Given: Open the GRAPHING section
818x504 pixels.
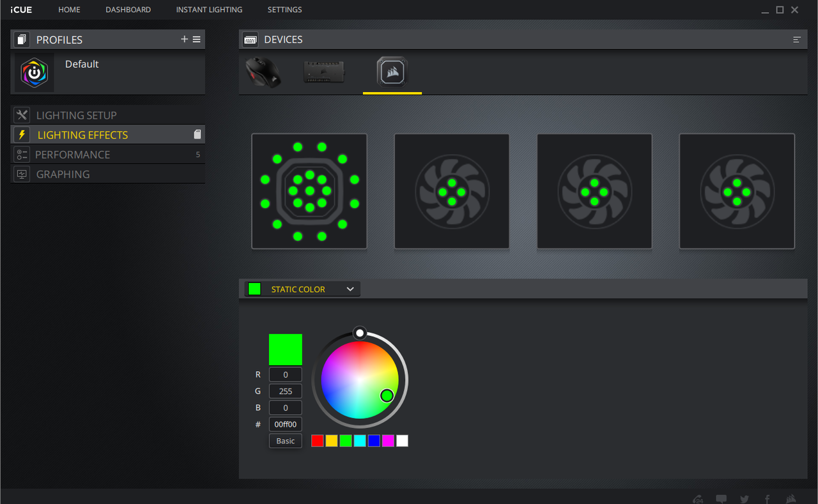Looking at the screenshot, I should pos(108,174).
